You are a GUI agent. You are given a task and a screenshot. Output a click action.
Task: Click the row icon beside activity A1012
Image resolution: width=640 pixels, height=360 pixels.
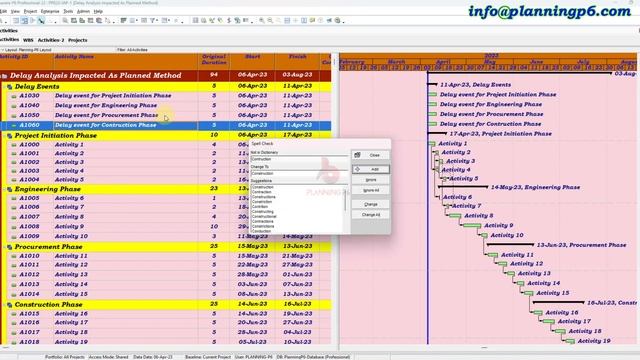pos(14,275)
